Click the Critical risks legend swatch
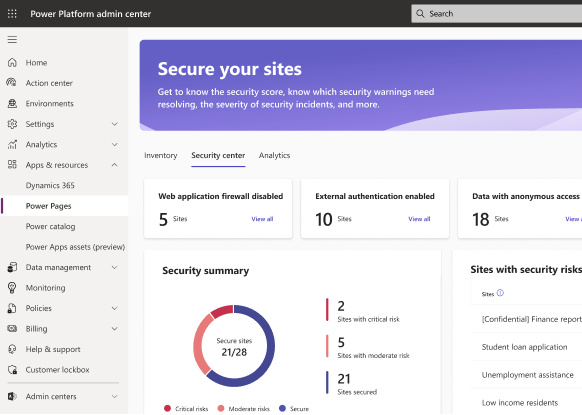The image size is (582, 415). (167, 408)
